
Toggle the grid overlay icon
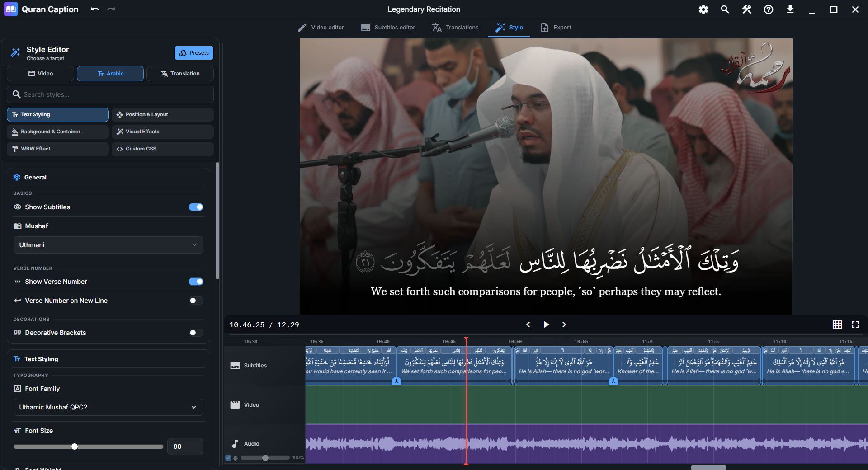[837, 324]
